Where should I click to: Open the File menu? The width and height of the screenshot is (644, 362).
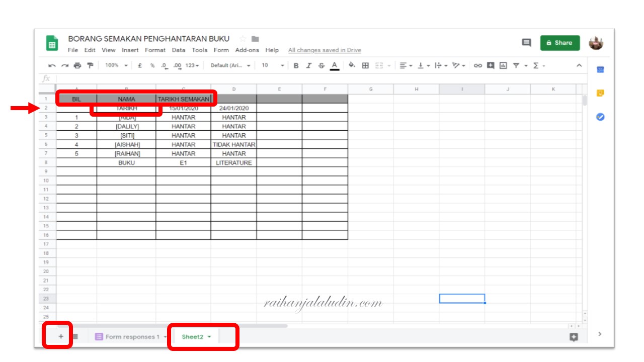pyautogui.click(x=73, y=50)
